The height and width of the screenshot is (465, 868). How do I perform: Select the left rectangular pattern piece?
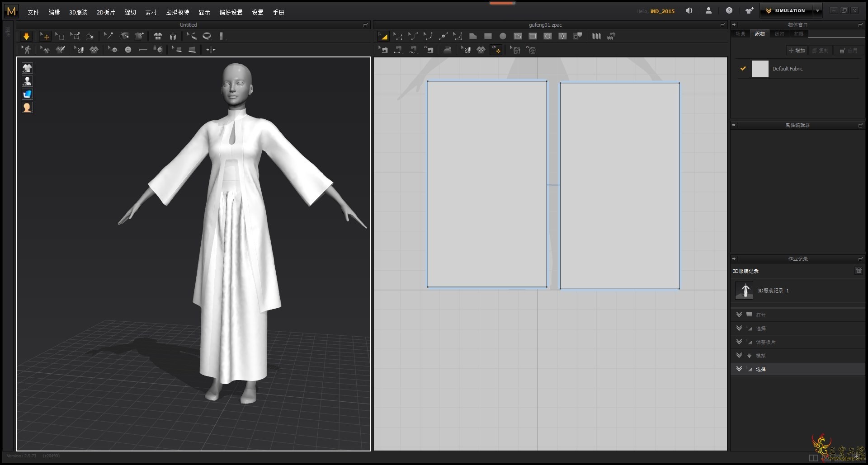tap(487, 184)
